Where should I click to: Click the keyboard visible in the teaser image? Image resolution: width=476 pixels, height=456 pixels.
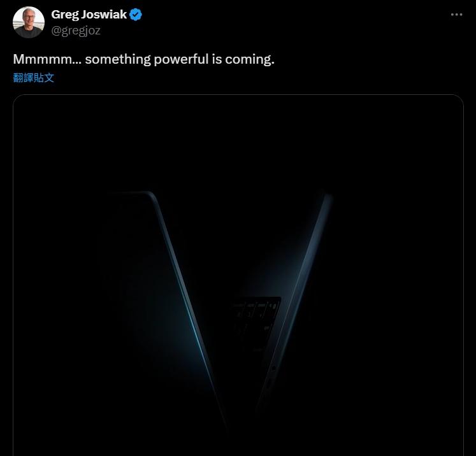256,322
